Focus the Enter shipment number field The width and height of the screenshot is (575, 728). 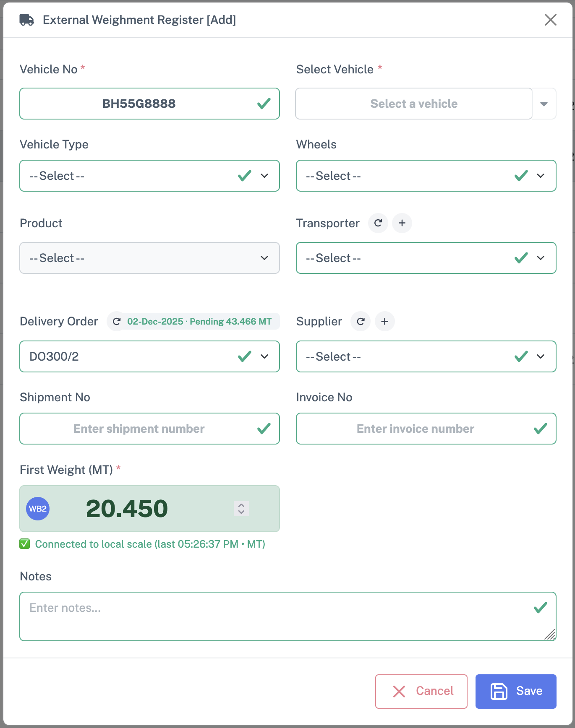pos(139,429)
